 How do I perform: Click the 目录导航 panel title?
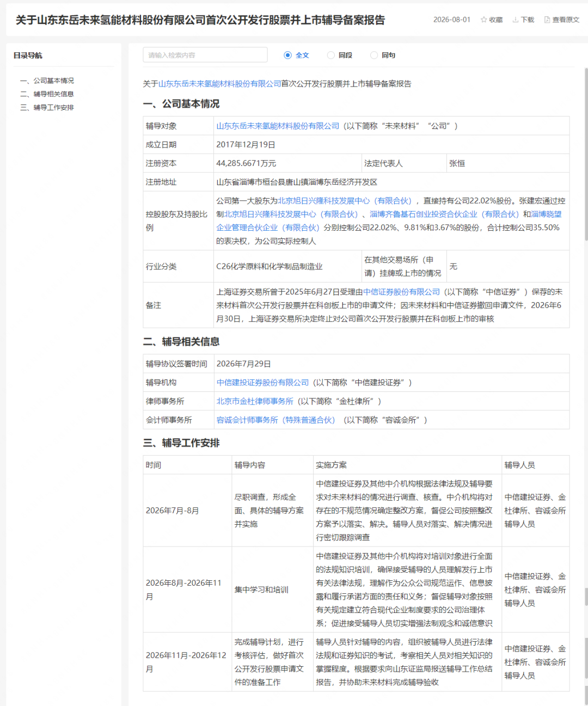point(28,56)
